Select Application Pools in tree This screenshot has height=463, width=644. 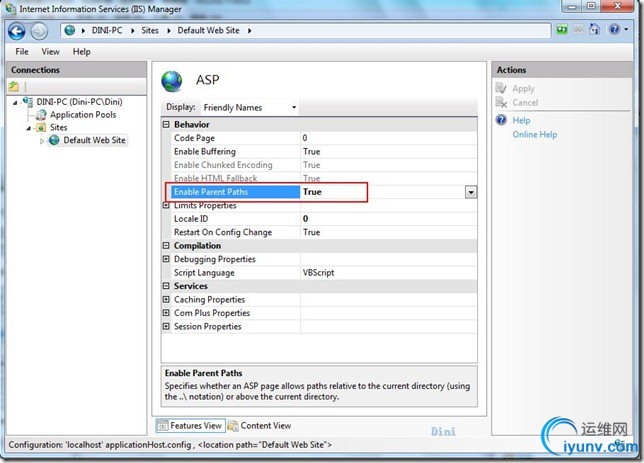coord(83,115)
